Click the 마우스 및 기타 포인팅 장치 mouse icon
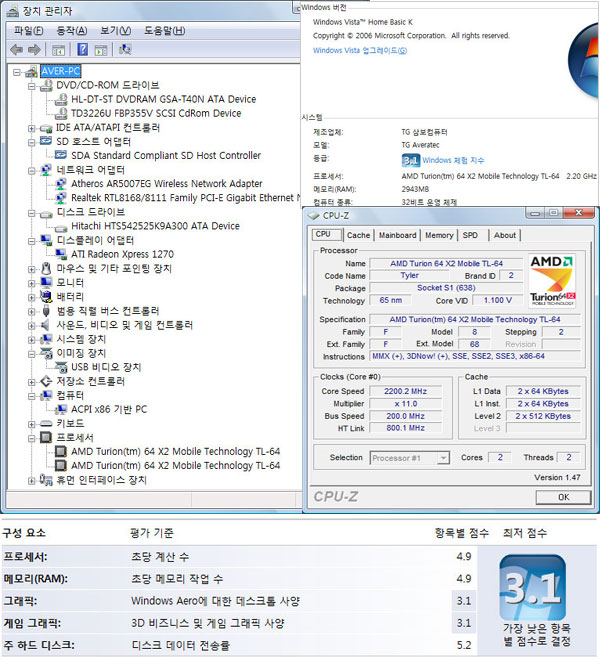The height and width of the screenshot is (660, 600). (x=46, y=269)
